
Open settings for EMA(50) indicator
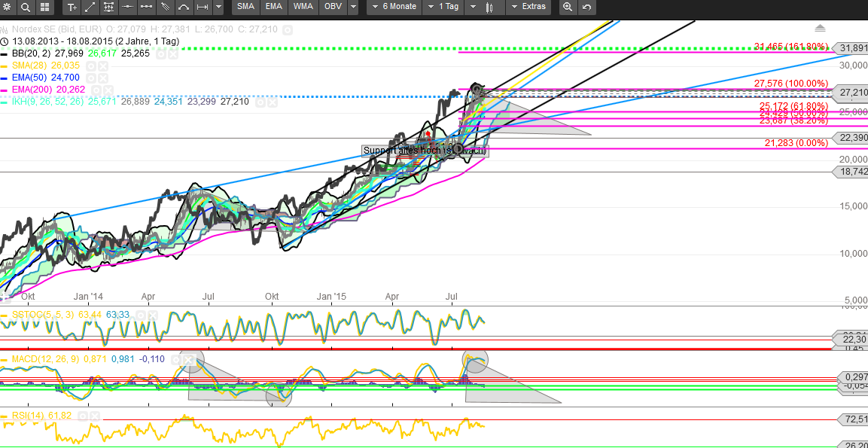click(x=91, y=78)
